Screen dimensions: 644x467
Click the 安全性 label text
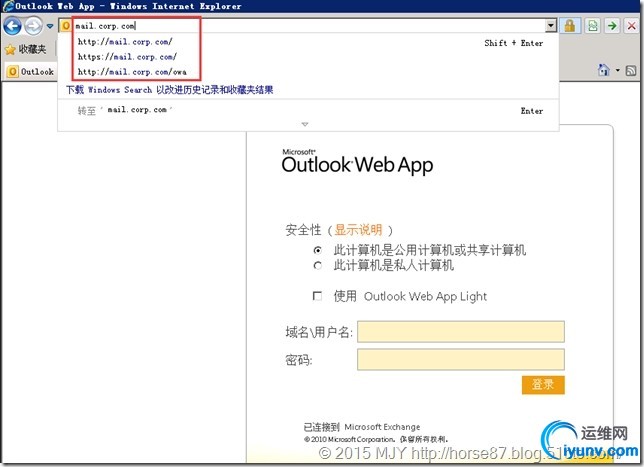(x=303, y=230)
